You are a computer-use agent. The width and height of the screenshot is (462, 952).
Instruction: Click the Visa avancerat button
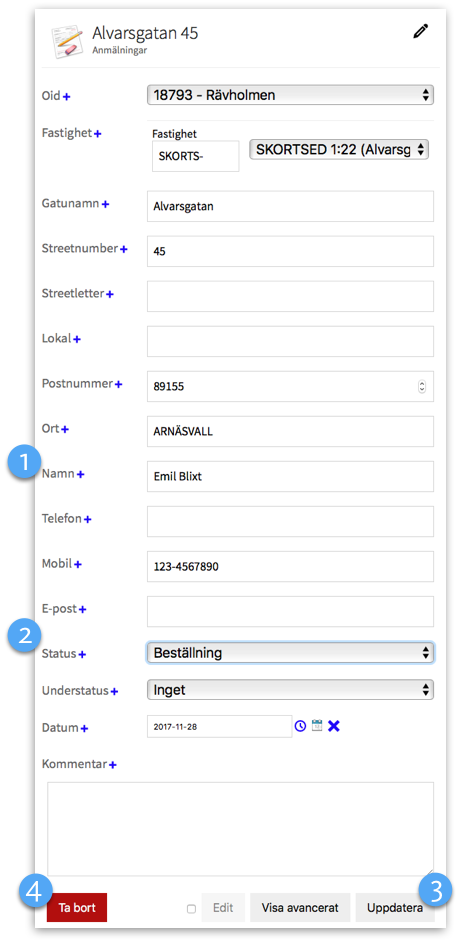click(x=300, y=908)
